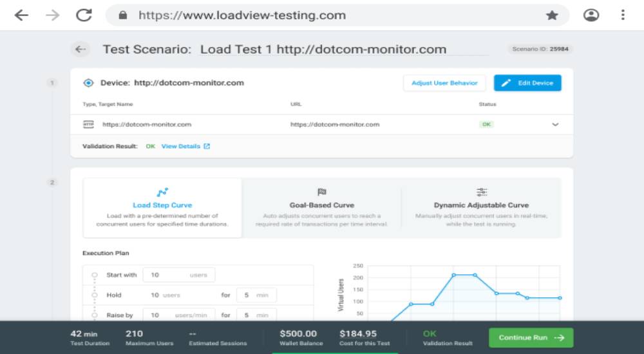Click the Execution Plan heading
The image size is (644, 354).
click(x=106, y=253)
